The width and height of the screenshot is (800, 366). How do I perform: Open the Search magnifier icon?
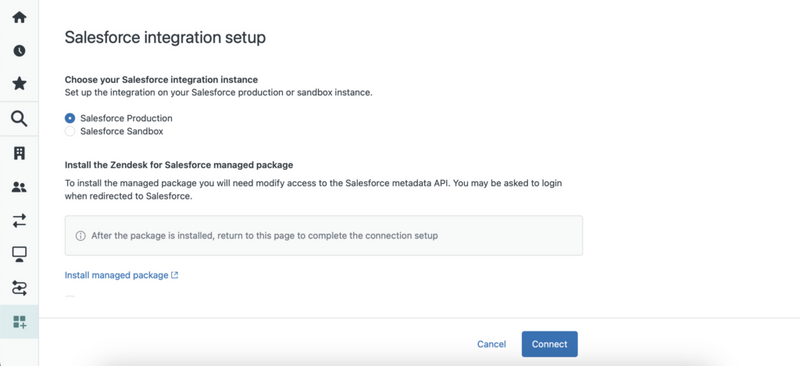coord(19,119)
